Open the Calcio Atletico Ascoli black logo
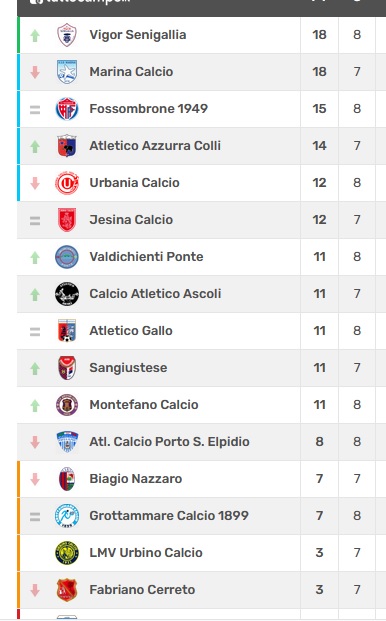The height and width of the screenshot is (621, 386). coord(67,294)
